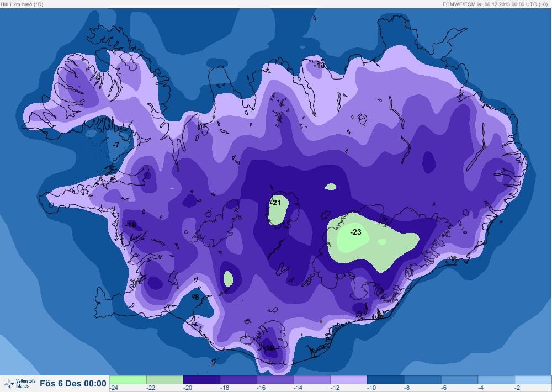Click the -23 temperature label on the map

click(x=355, y=232)
